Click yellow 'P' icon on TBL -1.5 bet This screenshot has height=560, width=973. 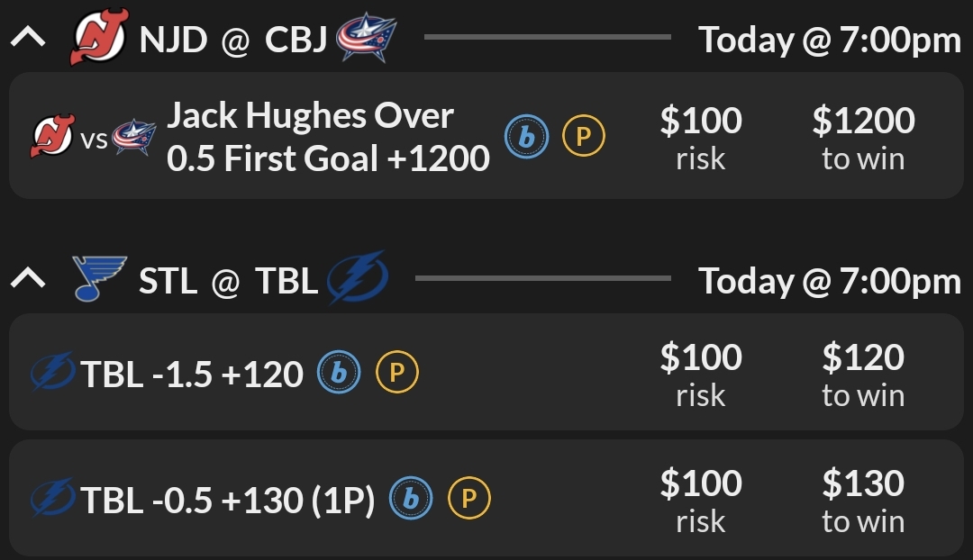coord(397,373)
